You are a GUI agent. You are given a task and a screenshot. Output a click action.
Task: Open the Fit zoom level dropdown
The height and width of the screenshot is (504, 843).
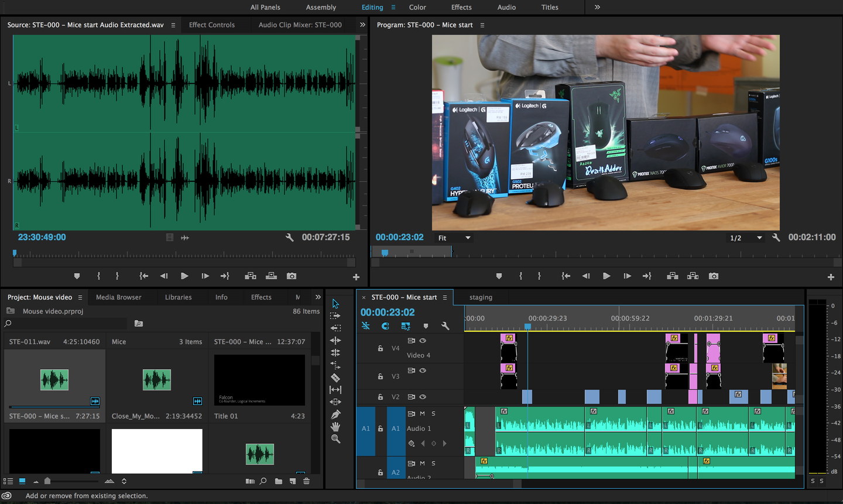[454, 238]
